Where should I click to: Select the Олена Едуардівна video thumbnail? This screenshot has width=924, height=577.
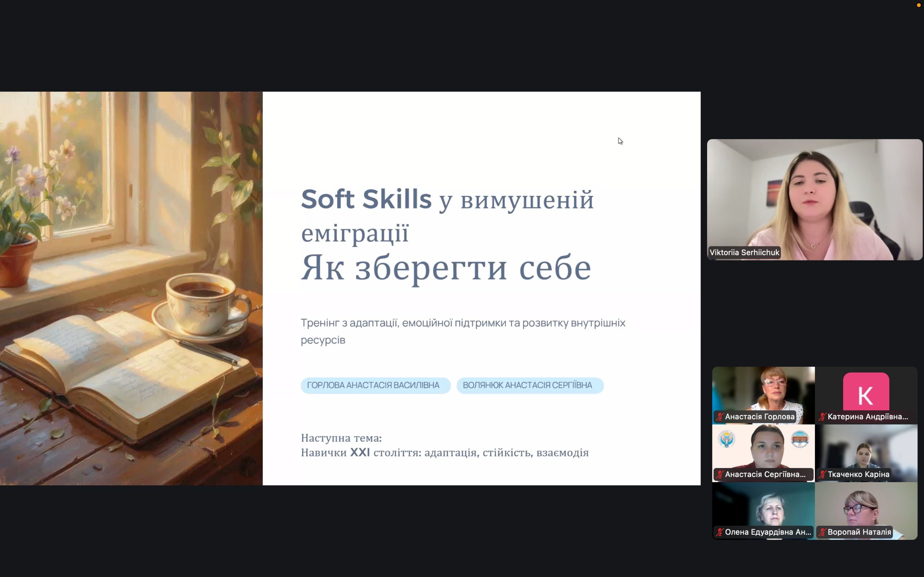click(763, 511)
